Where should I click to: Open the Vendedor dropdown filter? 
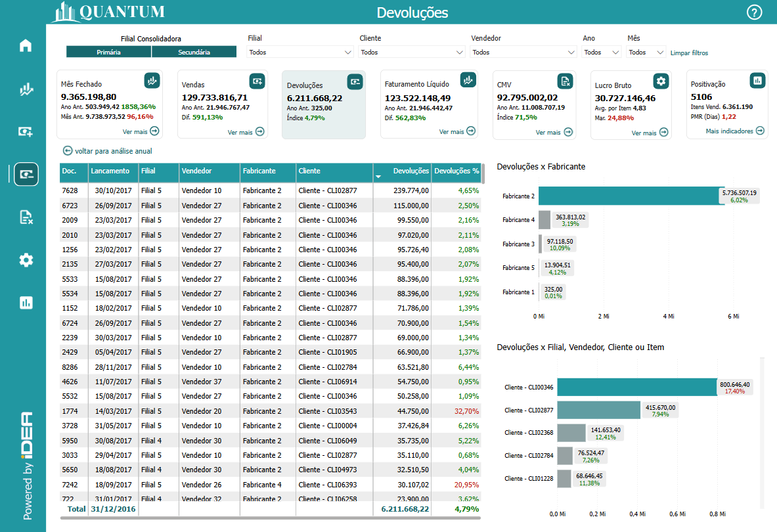(x=523, y=52)
